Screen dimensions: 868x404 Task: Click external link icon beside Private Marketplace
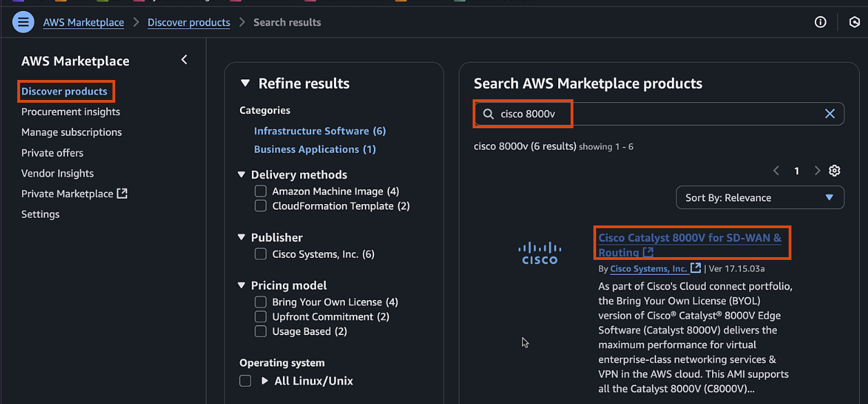[x=122, y=193]
